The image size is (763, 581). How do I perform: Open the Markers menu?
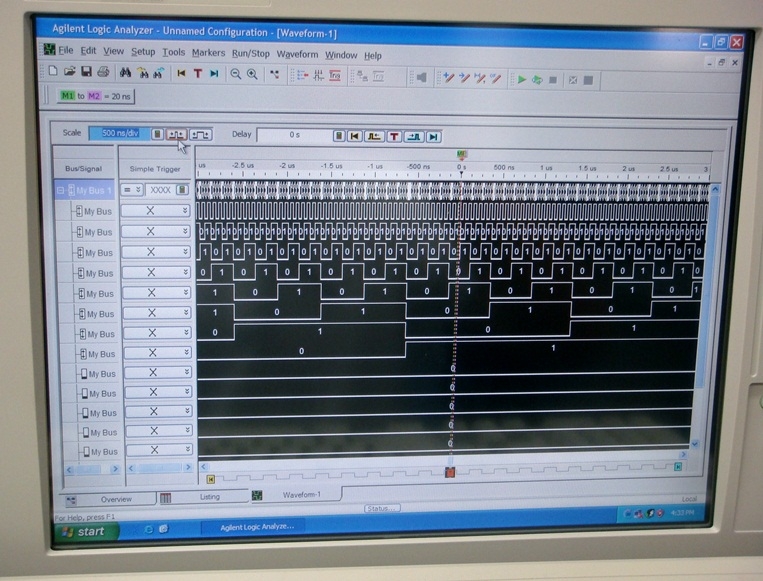tap(208, 53)
